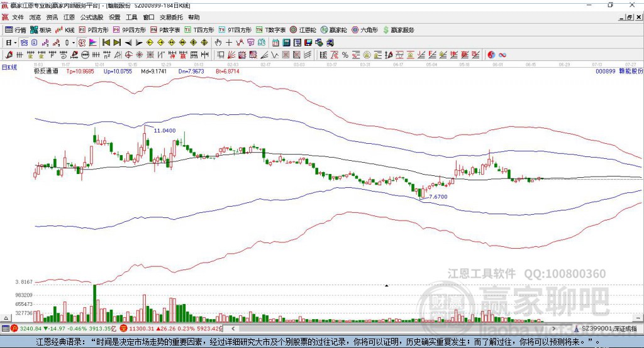This screenshot has height=348, width=644.
Task: Open 赢家服务 with the dollar icon
Action: (398, 30)
